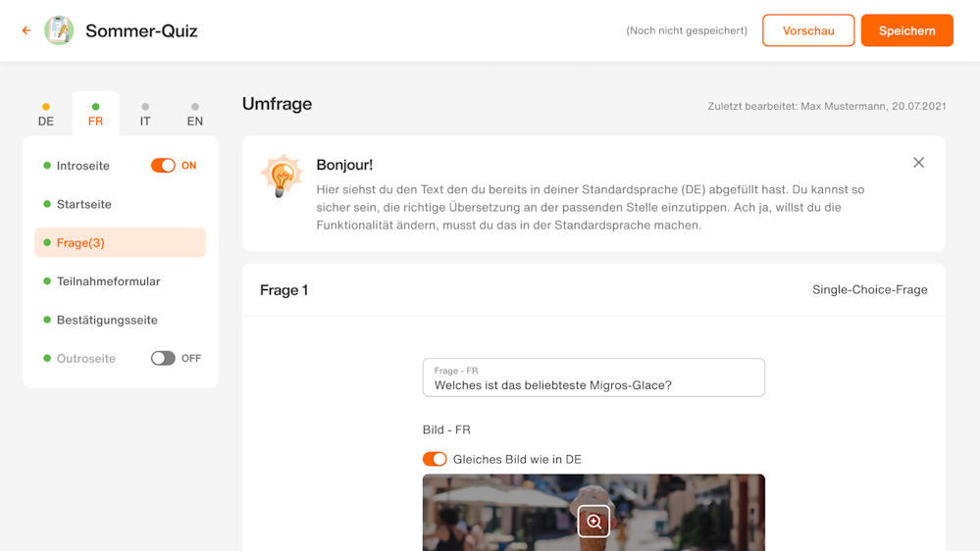Switch to the EN language tab

(195, 115)
